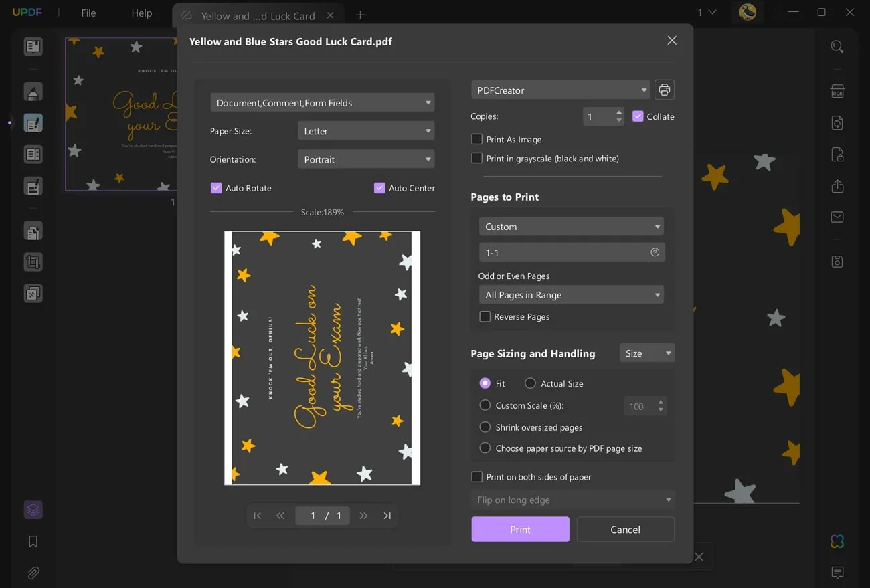The width and height of the screenshot is (870, 588).
Task: Click the Share upload icon in the right sidebar
Action: (837, 186)
